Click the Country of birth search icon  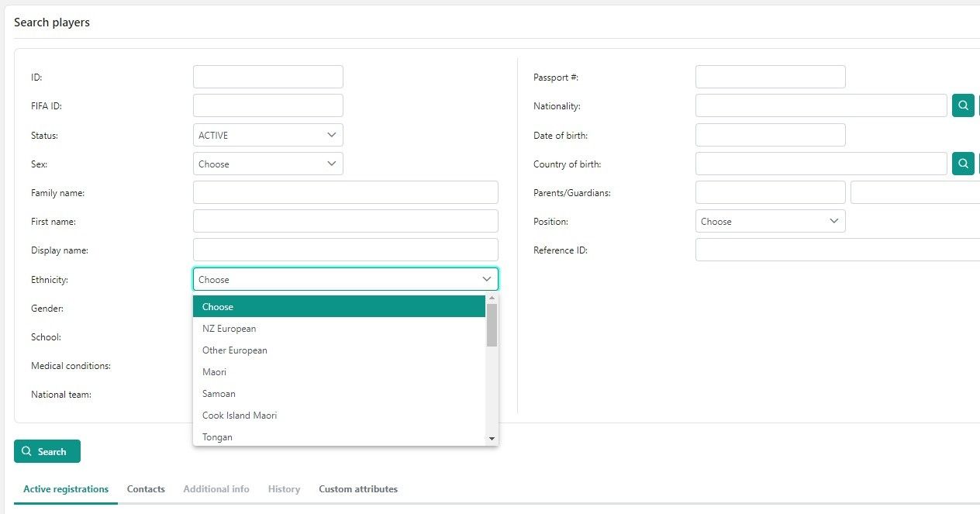click(963, 164)
